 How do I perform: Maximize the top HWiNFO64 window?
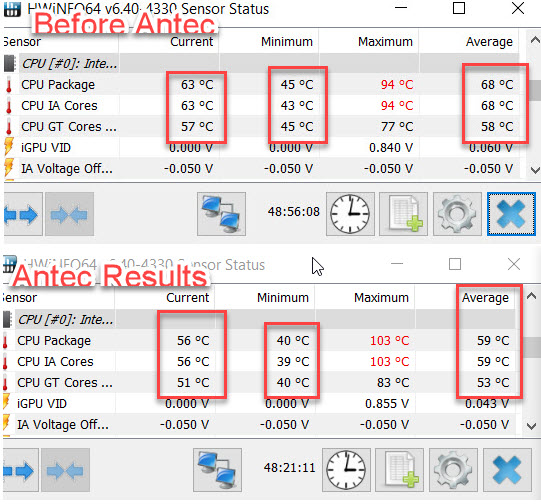point(459,8)
